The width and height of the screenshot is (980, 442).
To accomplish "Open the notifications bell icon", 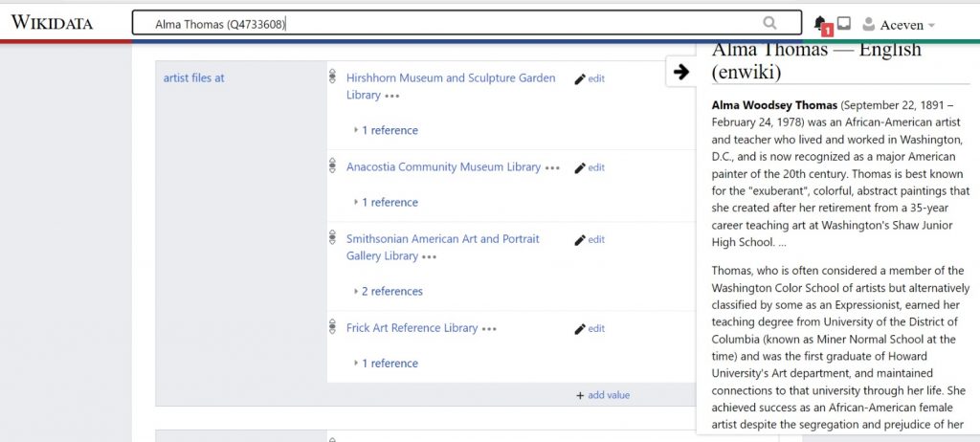I will click(x=820, y=24).
